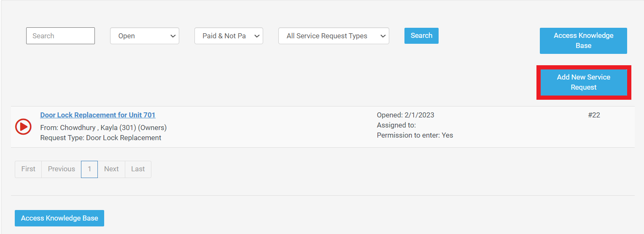Click the request number #22
Viewport: 644px width, 234px height.
pyautogui.click(x=594, y=115)
